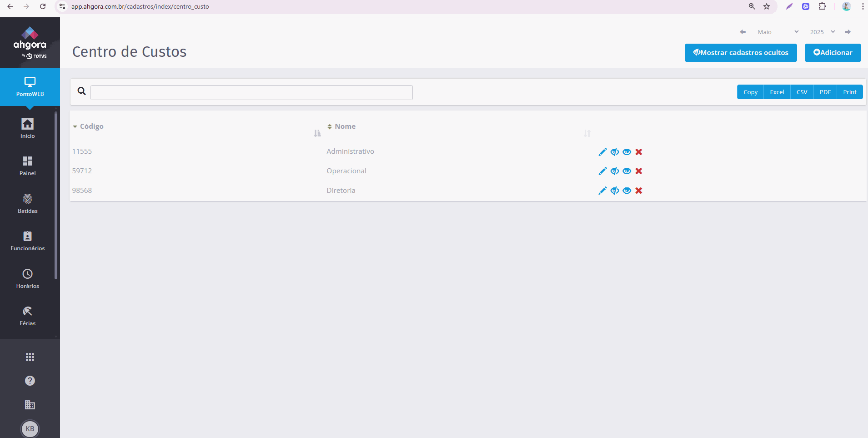Go to previous month arrow

743,32
